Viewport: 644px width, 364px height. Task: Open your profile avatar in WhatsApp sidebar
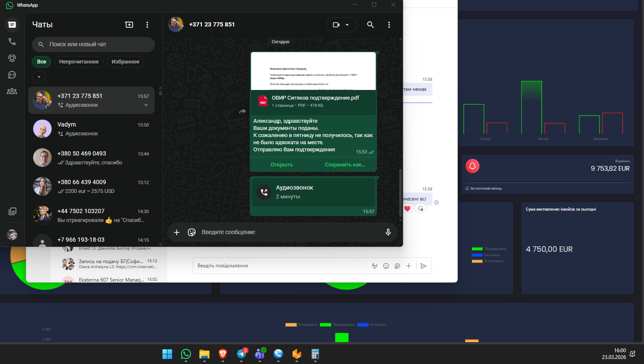coord(12,235)
